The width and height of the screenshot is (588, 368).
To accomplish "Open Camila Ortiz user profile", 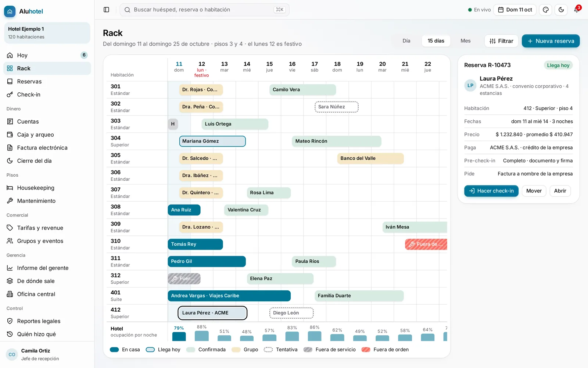I will (x=47, y=355).
